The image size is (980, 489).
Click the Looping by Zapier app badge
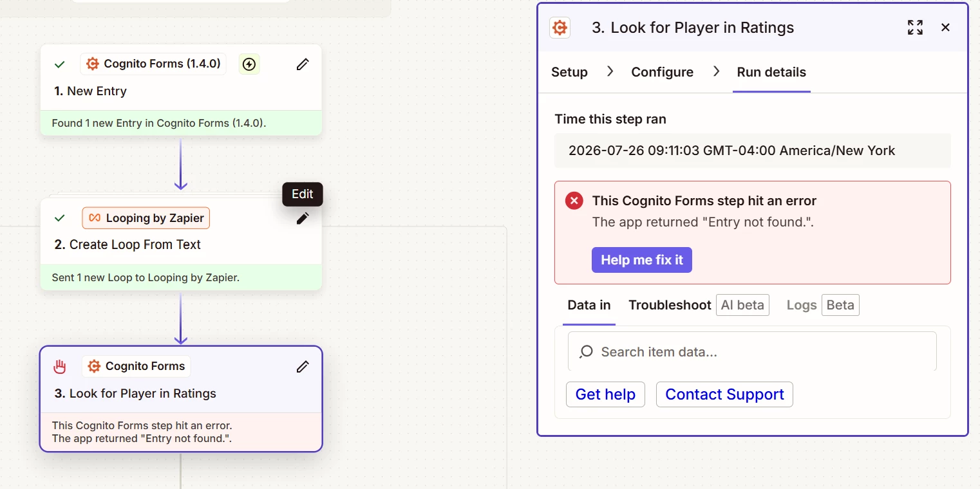[x=146, y=218]
